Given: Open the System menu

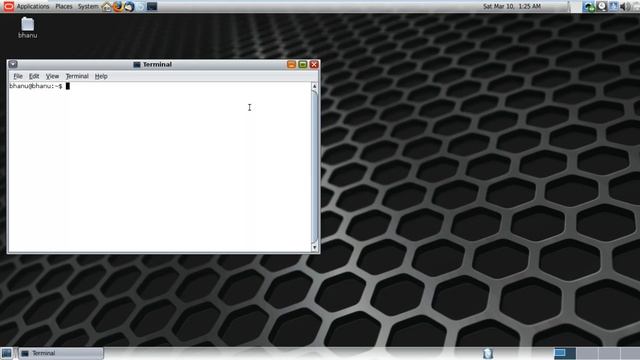Looking at the screenshot, I should tap(88, 7).
